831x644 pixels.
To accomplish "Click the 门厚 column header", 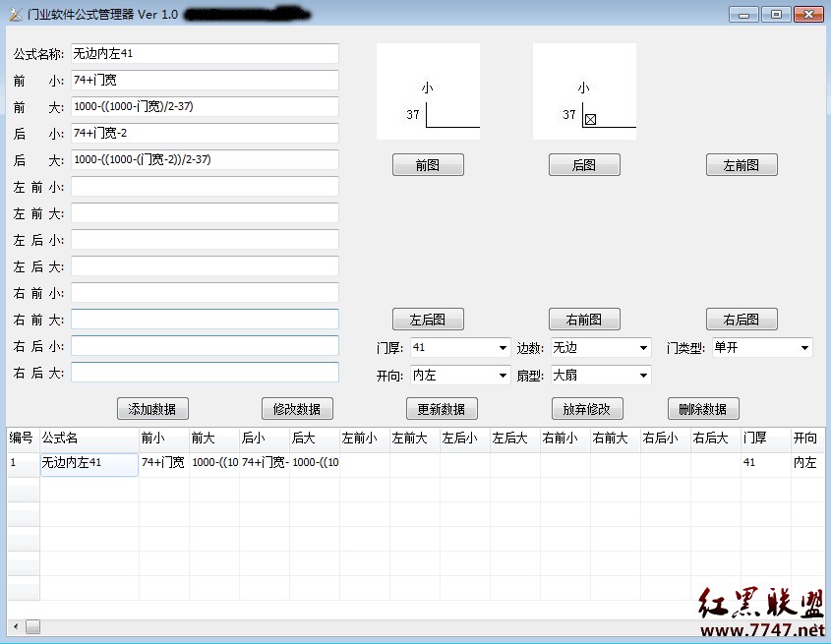I will tap(766, 439).
